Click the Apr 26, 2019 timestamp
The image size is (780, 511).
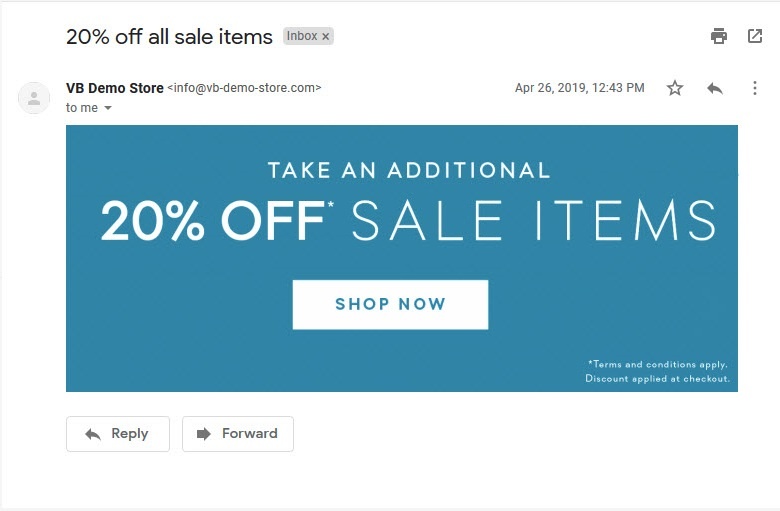[579, 88]
